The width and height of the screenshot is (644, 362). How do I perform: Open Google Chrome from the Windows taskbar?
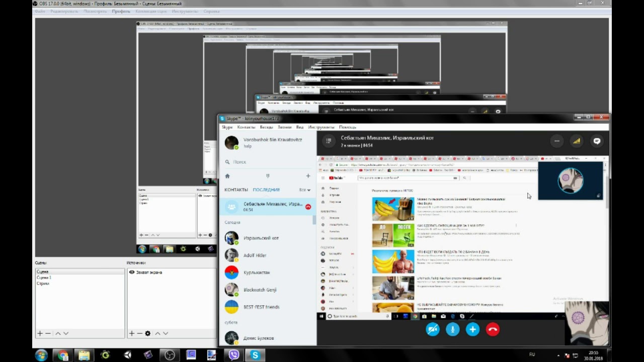pyautogui.click(x=63, y=355)
